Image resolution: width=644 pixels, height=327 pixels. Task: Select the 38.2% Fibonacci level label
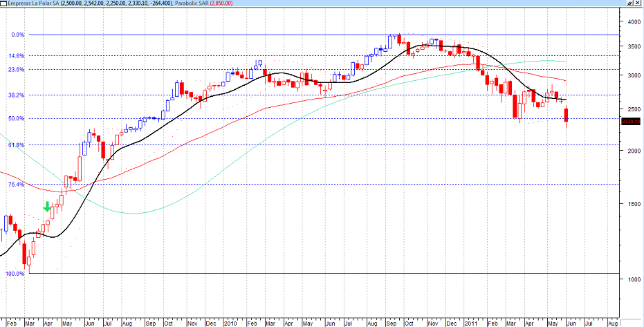click(x=17, y=95)
